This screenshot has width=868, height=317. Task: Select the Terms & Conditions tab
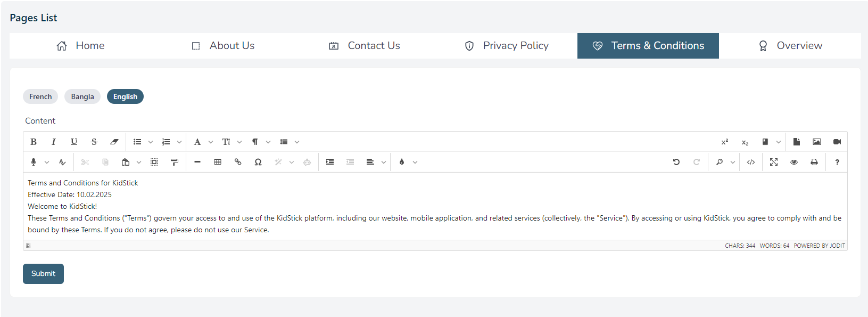(648, 46)
